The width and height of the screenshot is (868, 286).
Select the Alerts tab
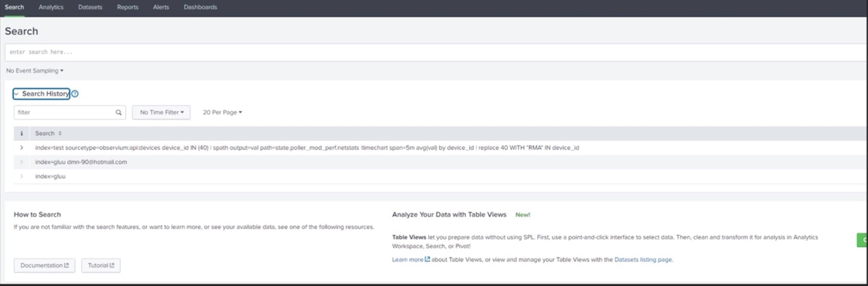(x=161, y=7)
